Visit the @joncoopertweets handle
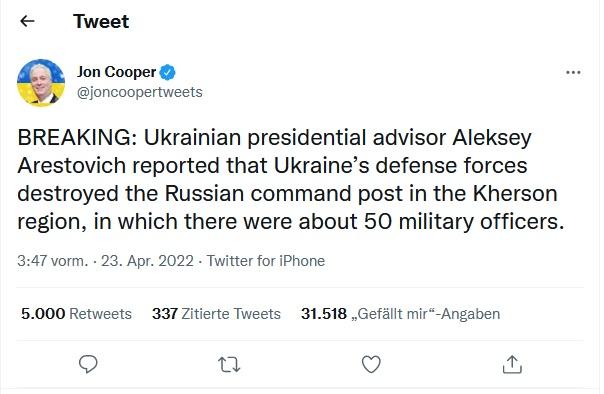Screen dimensions: 604x394 coord(139,92)
